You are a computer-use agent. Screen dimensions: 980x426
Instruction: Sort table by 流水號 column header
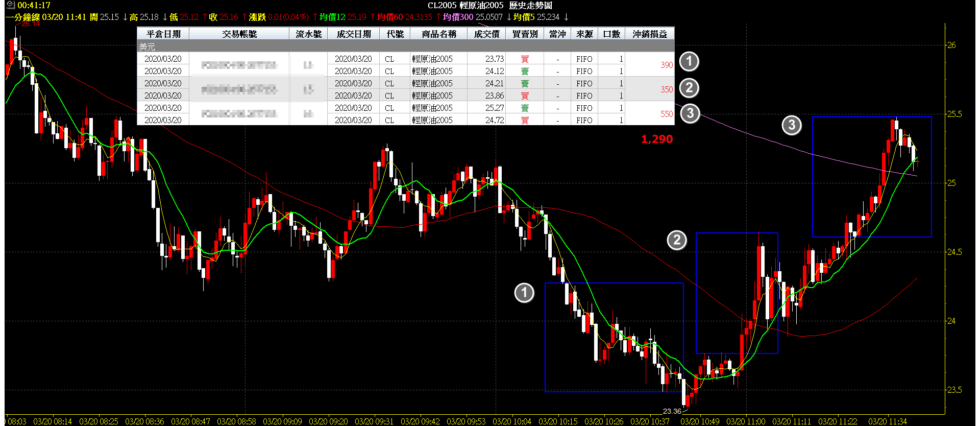(309, 34)
